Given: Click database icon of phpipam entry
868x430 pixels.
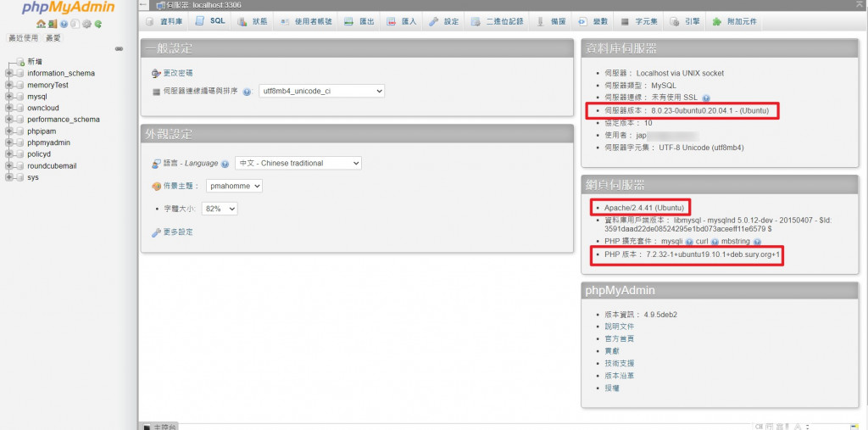Looking at the screenshot, I should [x=20, y=131].
